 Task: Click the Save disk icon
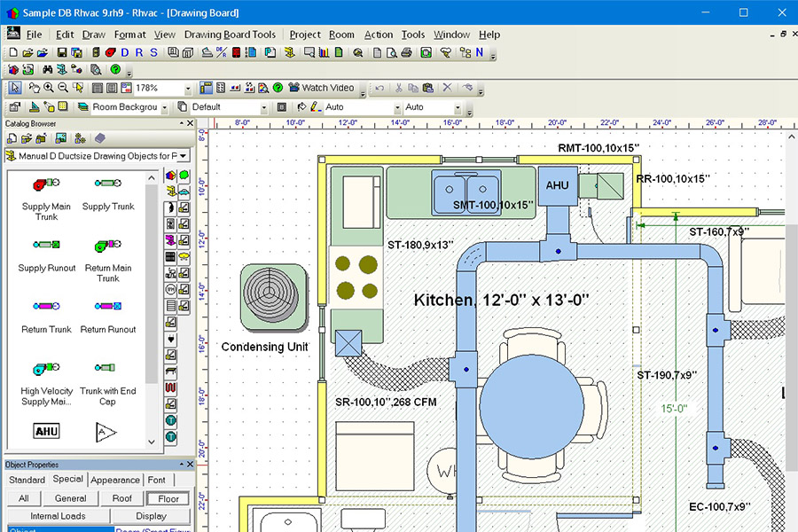62,52
